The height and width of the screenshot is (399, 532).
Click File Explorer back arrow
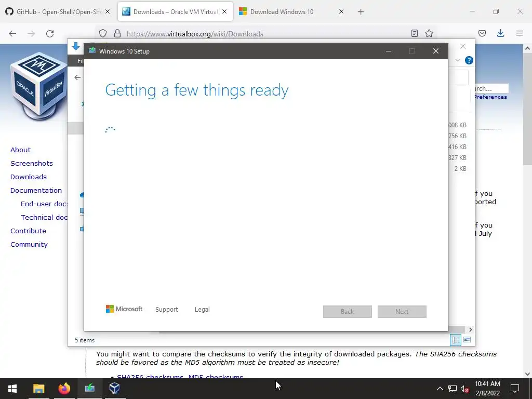(x=77, y=77)
